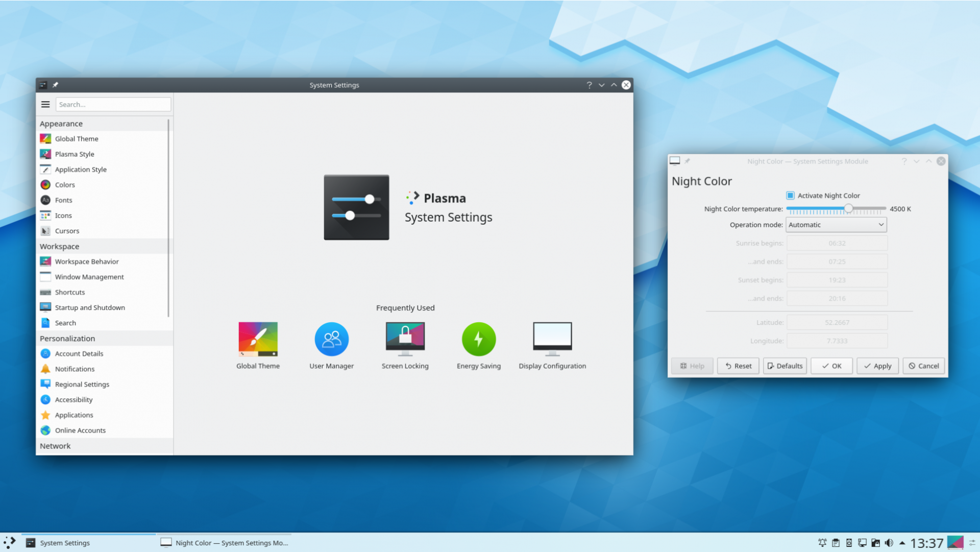Toggle Activate Night Color checkbox
The image size is (980, 552).
[x=790, y=195]
